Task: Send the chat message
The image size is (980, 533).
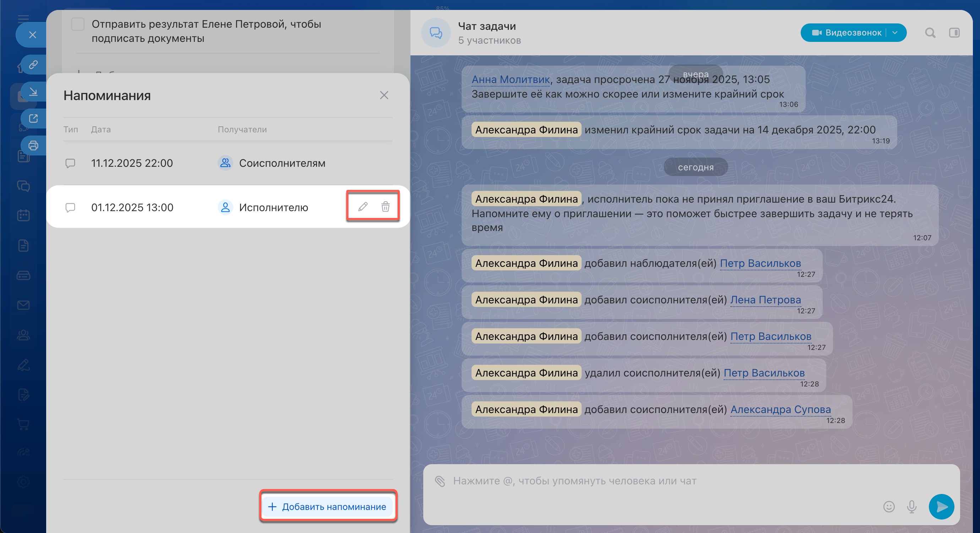Action: pos(941,506)
